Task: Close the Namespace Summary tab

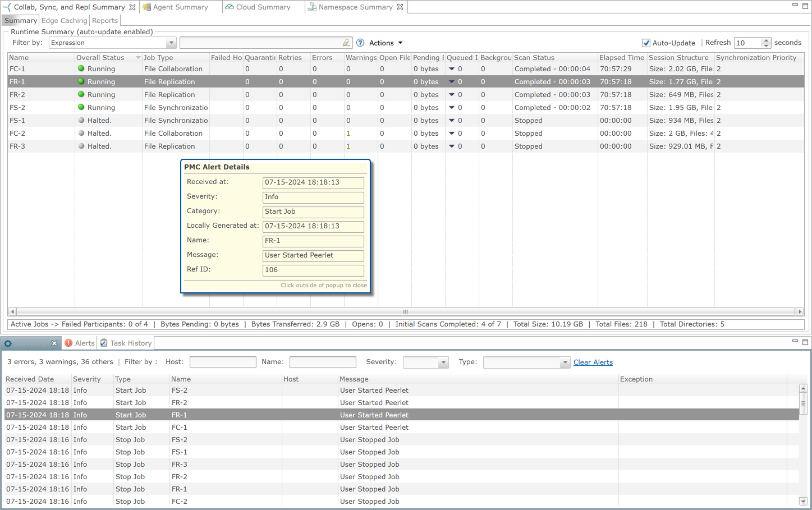Action: click(x=400, y=7)
